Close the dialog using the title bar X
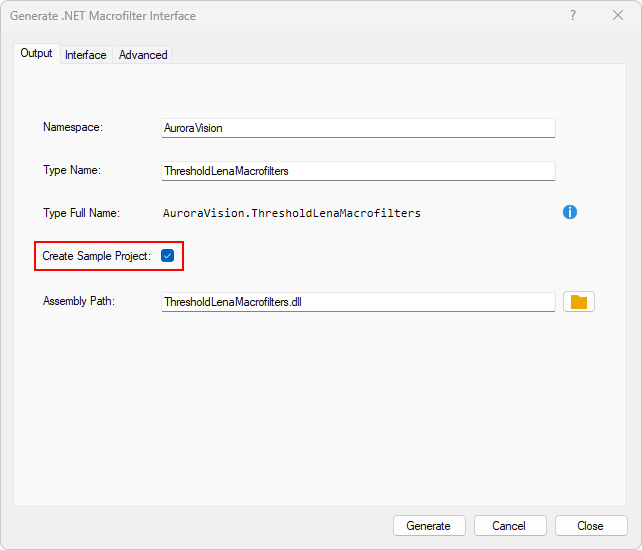Image resolution: width=642 pixels, height=550 pixels. 618,16
